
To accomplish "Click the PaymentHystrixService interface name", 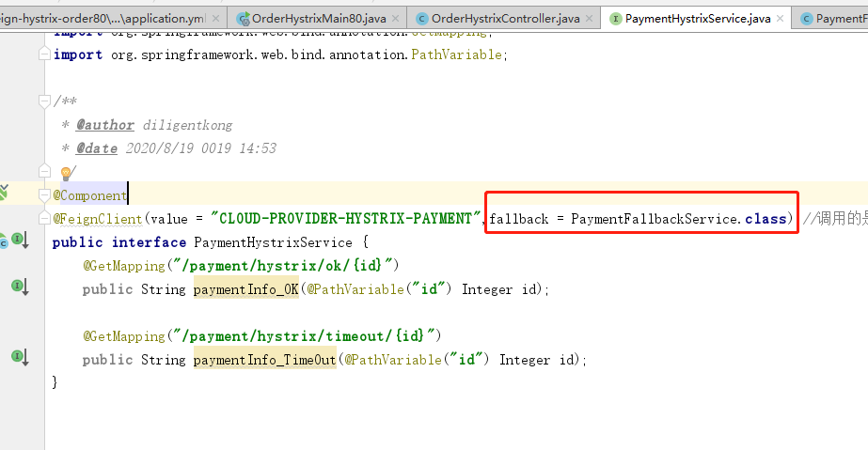I will click(273, 242).
